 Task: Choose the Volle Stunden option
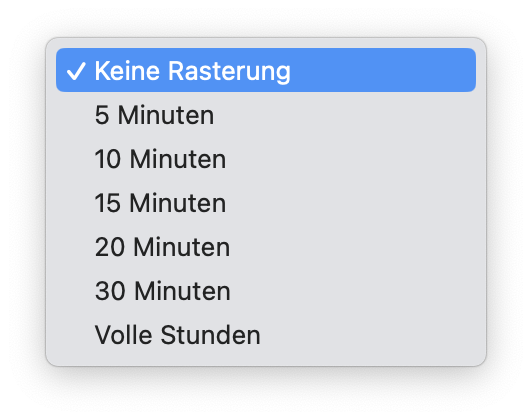(266, 335)
